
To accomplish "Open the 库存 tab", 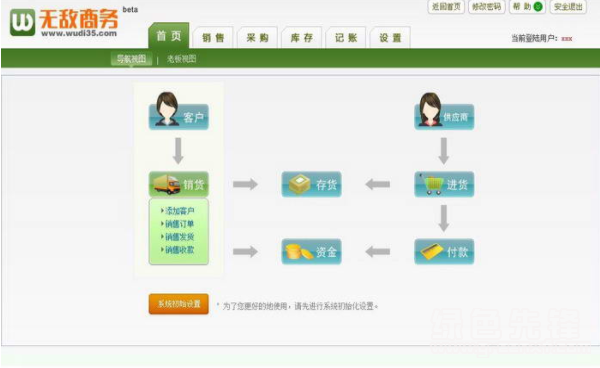I will click(302, 37).
